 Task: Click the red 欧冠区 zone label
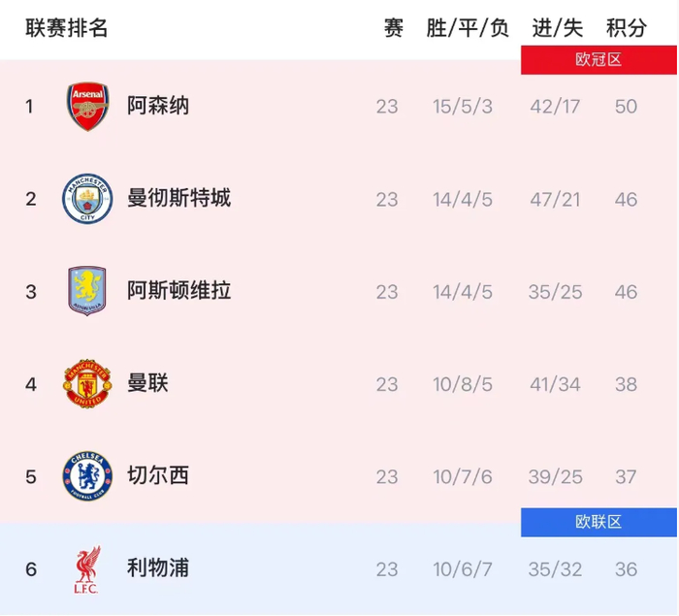pos(598,60)
